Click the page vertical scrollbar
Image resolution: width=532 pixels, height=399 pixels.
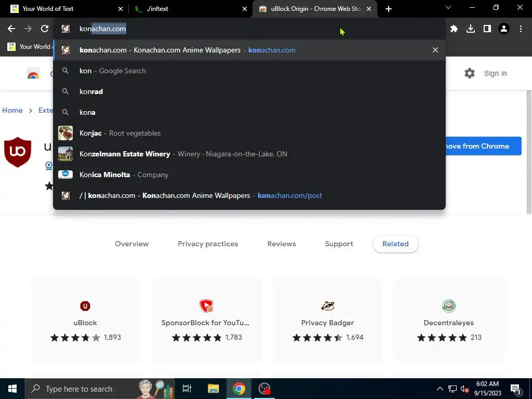(x=529, y=152)
